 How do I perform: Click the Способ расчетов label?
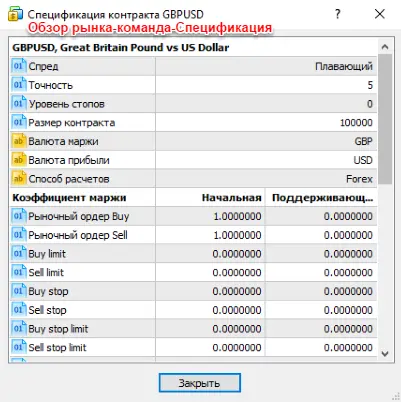pos(69,179)
